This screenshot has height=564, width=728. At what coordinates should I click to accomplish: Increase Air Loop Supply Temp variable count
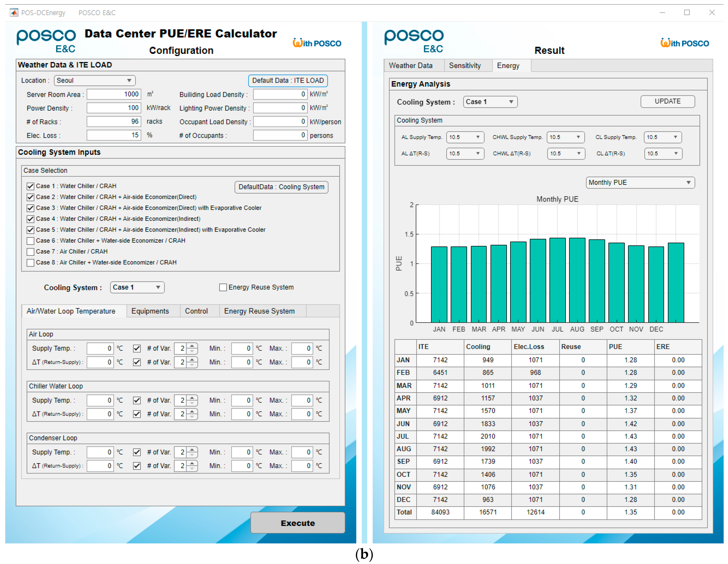click(x=192, y=345)
